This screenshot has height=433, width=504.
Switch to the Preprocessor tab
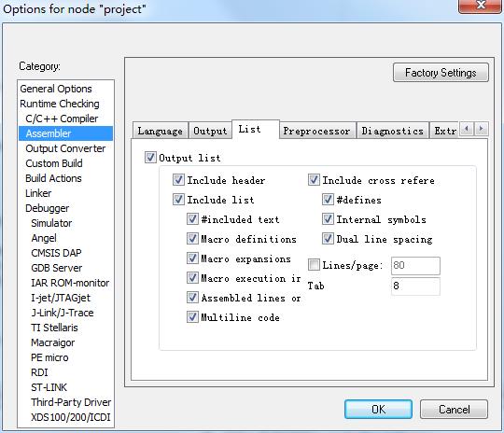pyautogui.click(x=317, y=131)
